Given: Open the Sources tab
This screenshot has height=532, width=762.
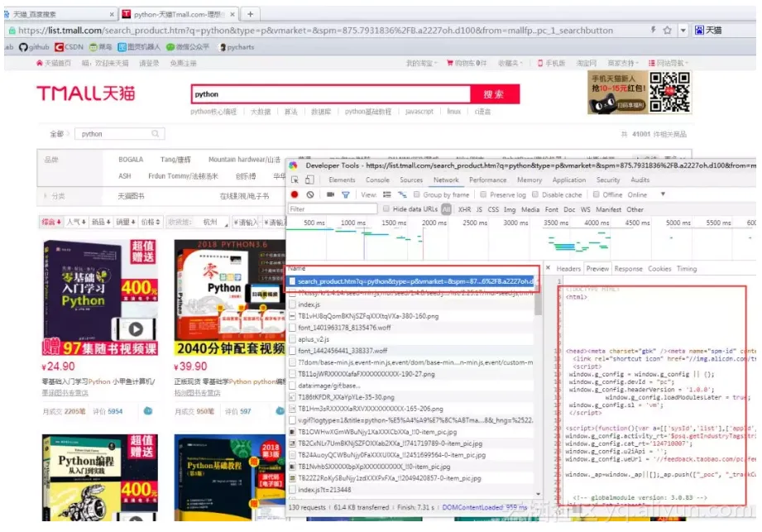Looking at the screenshot, I should click(x=411, y=180).
